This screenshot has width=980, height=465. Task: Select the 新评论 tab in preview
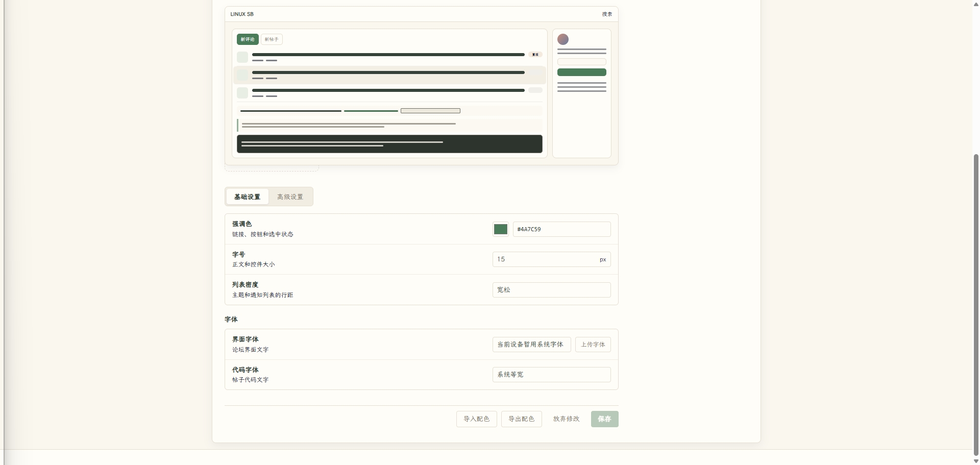pyautogui.click(x=248, y=39)
